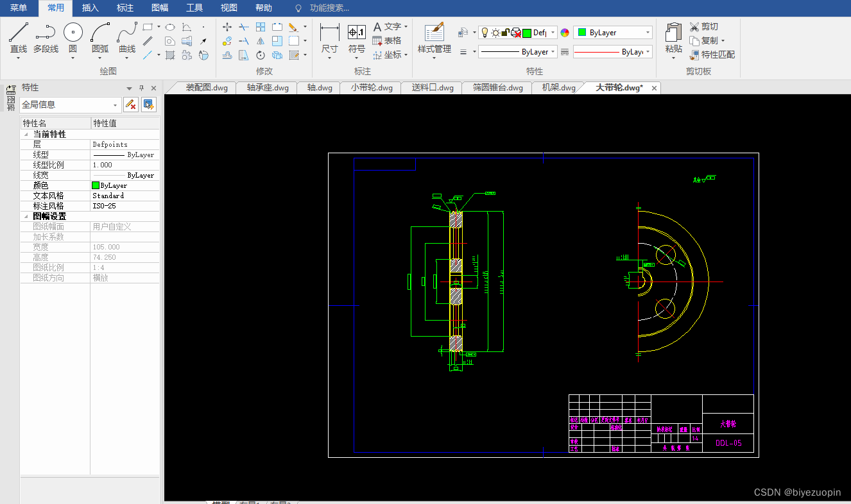851x504 pixels.
Task: Click the clear selection pencil icon
Action: click(131, 104)
